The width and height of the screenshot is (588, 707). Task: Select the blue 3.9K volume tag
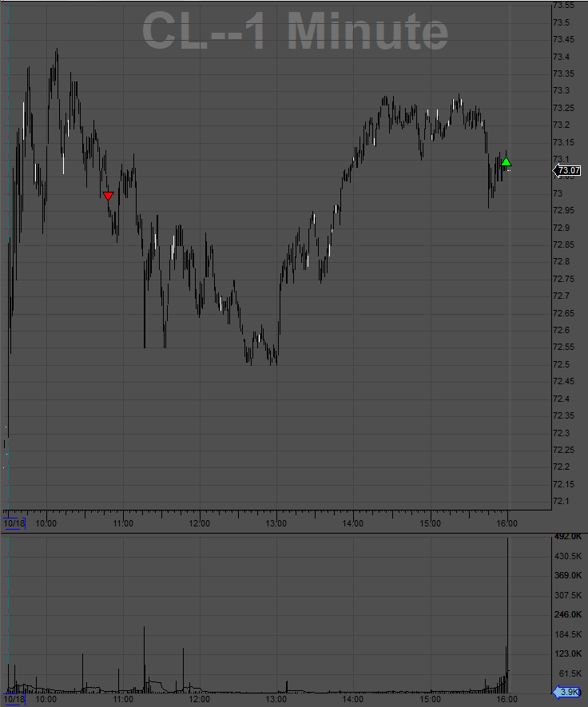(x=566, y=692)
